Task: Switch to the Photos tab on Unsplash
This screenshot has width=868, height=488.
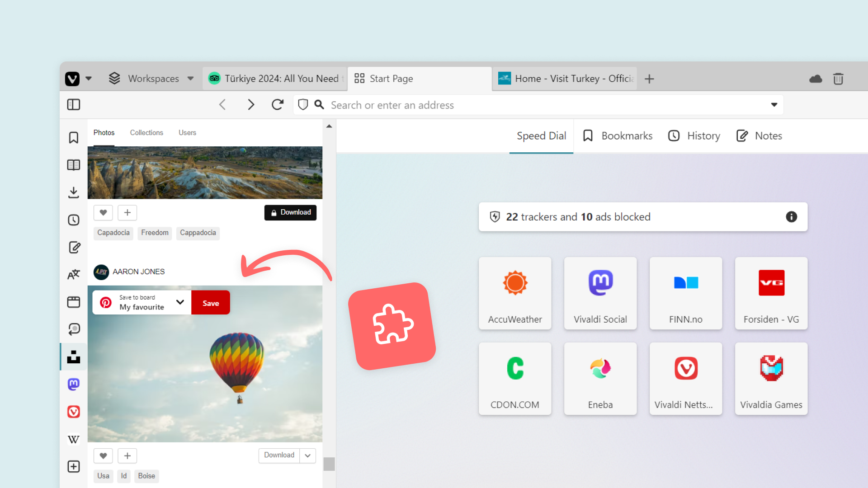Action: tap(104, 132)
